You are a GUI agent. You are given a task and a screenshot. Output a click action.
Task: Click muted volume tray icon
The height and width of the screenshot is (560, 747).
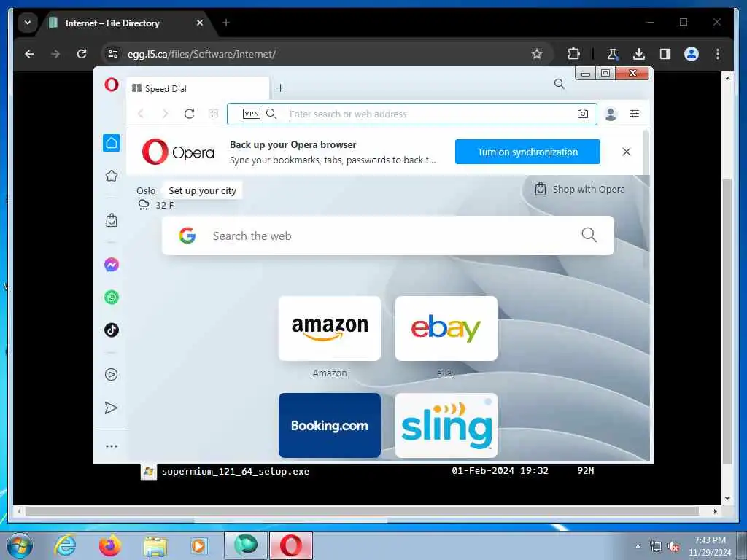coord(673,547)
